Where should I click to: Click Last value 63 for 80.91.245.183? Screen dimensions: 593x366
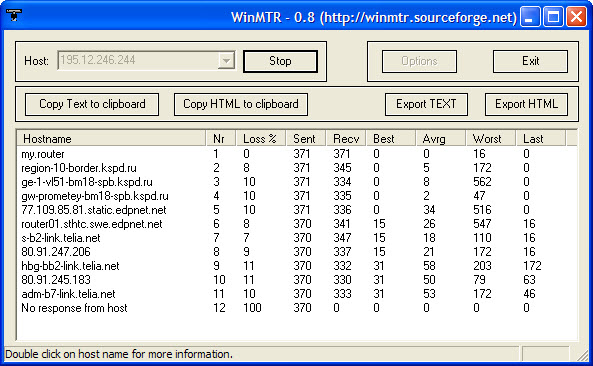click(529, 280)
